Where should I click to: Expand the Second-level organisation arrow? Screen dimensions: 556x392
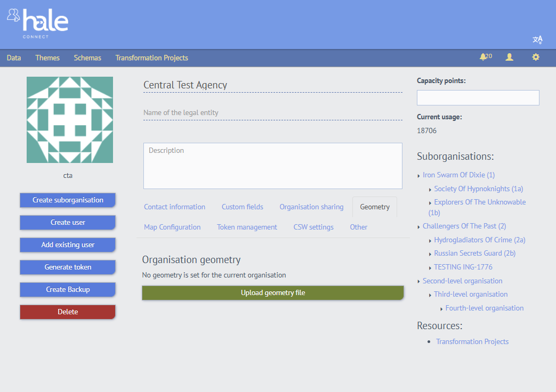pos(418,282)
